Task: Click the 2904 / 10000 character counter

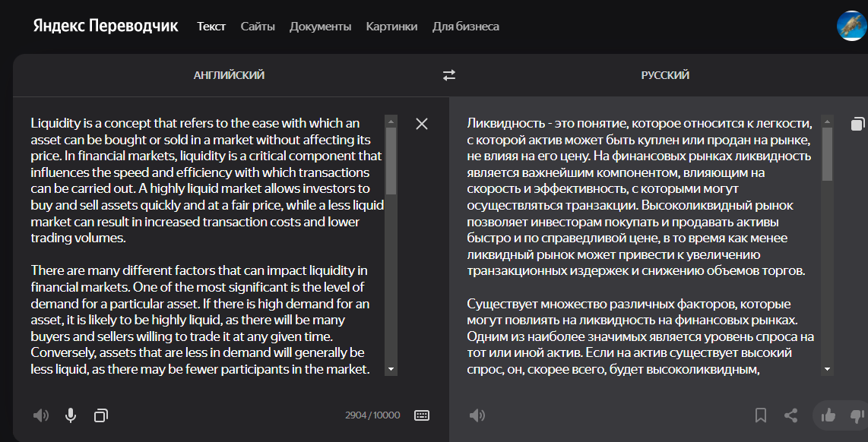Action: click(372, 415)
